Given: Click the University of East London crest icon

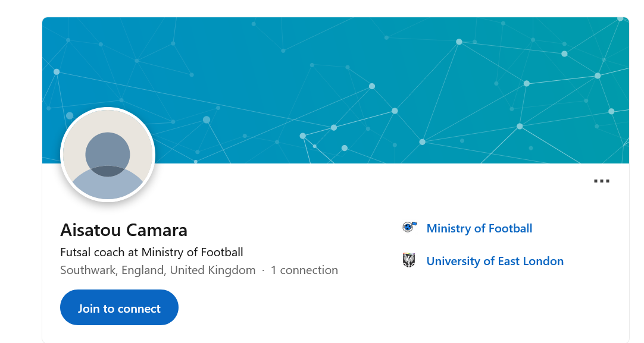Looking at the screenshot, I should pyautogui.click(x=409, y=260).
